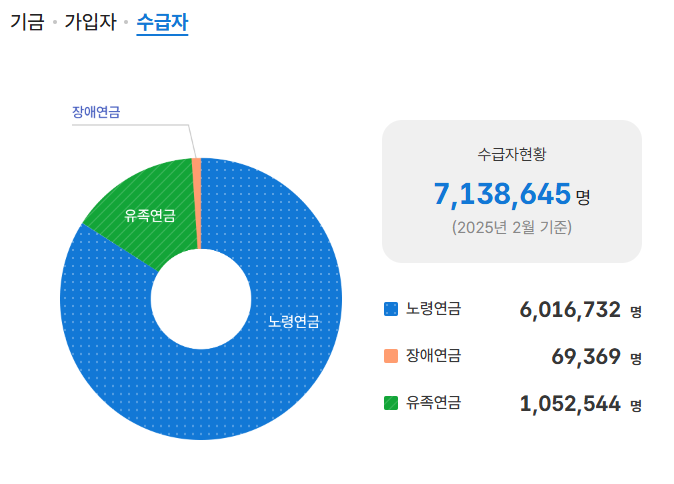Select the 노령연금 legend label
Image resolution: width=674 pixels, height=484 pixels.
[433, 309]
